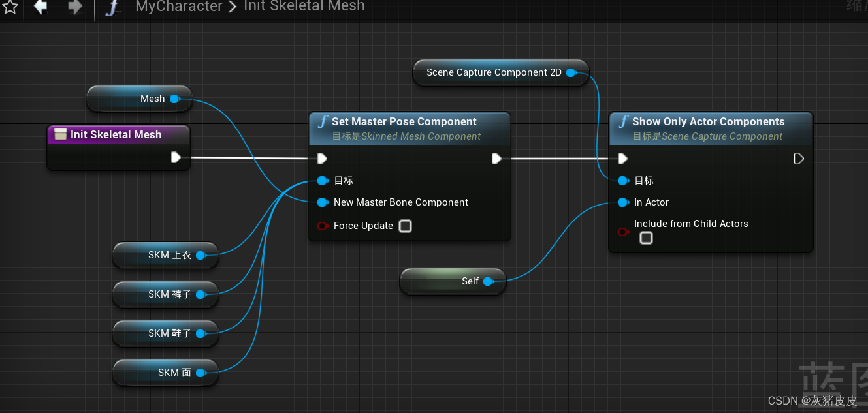Go back with the left arrow
Image resolution: width=868 pixels, height=413 pixels.
pyautogui.click(x=40, y=7)
